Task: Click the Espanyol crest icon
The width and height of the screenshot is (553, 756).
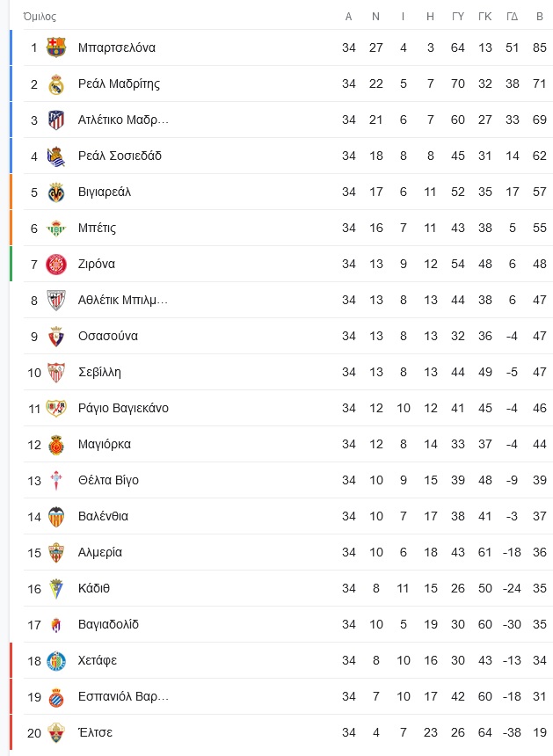Action: point(56,697)
